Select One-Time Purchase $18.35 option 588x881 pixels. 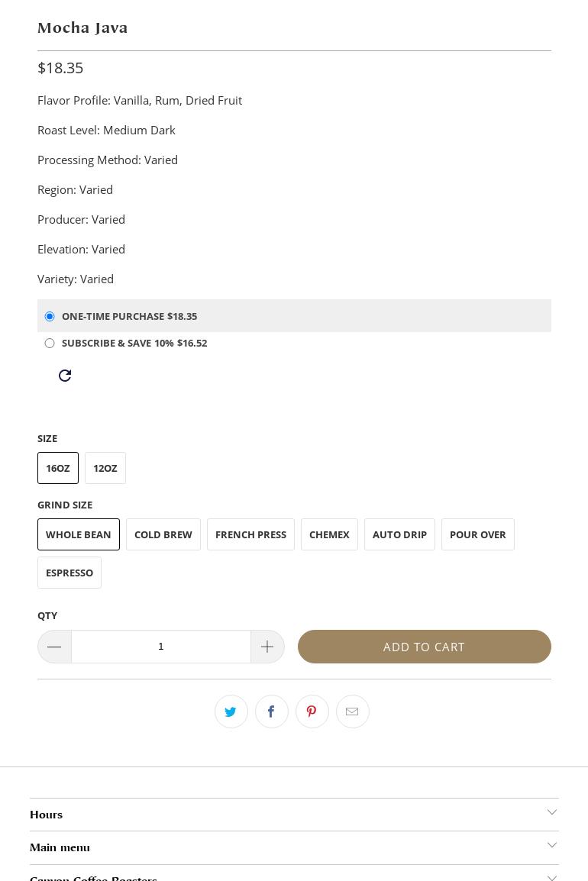click(x=50, y=316)
